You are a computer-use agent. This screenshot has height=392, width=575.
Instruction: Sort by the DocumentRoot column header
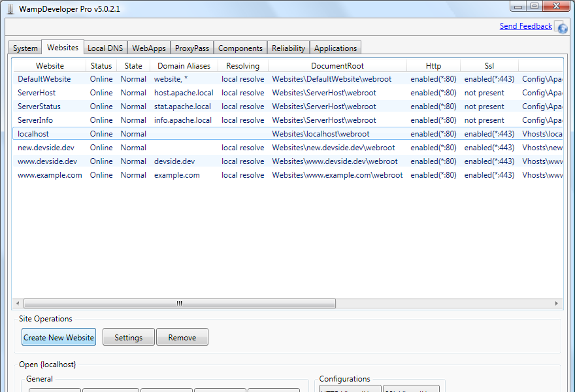pos(337,66)
